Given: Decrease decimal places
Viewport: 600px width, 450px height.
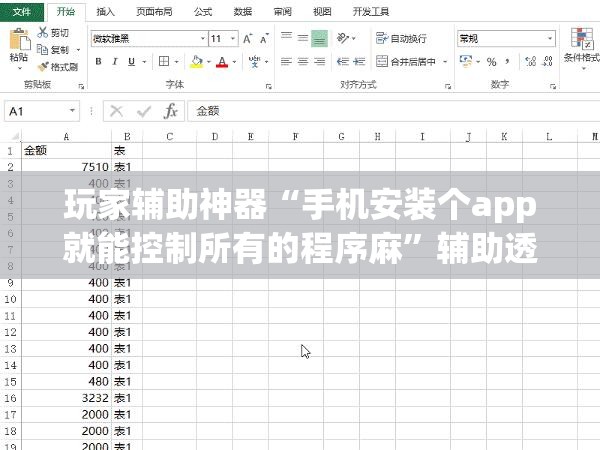Looking at the screenshot, I should click(x=548, y=61).
